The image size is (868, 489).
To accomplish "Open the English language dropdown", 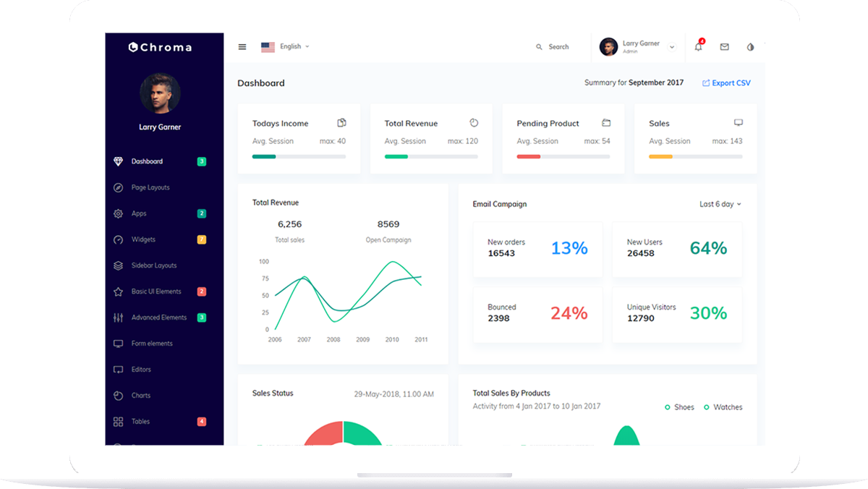I will coord(286,47).
